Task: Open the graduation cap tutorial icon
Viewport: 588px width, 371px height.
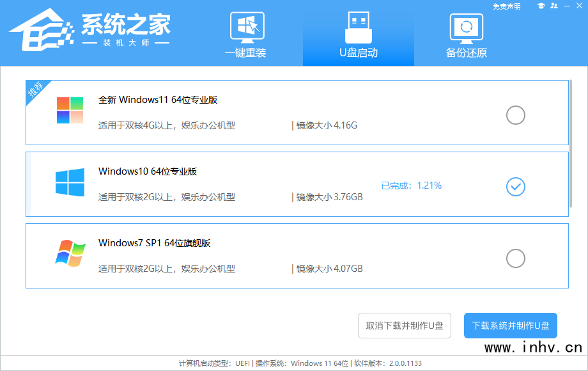Action: (x=541, y=6)
